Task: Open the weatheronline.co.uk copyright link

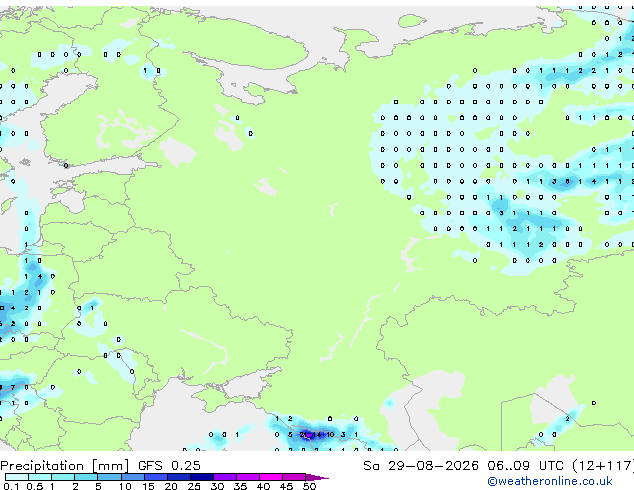Action: (550, 481)
